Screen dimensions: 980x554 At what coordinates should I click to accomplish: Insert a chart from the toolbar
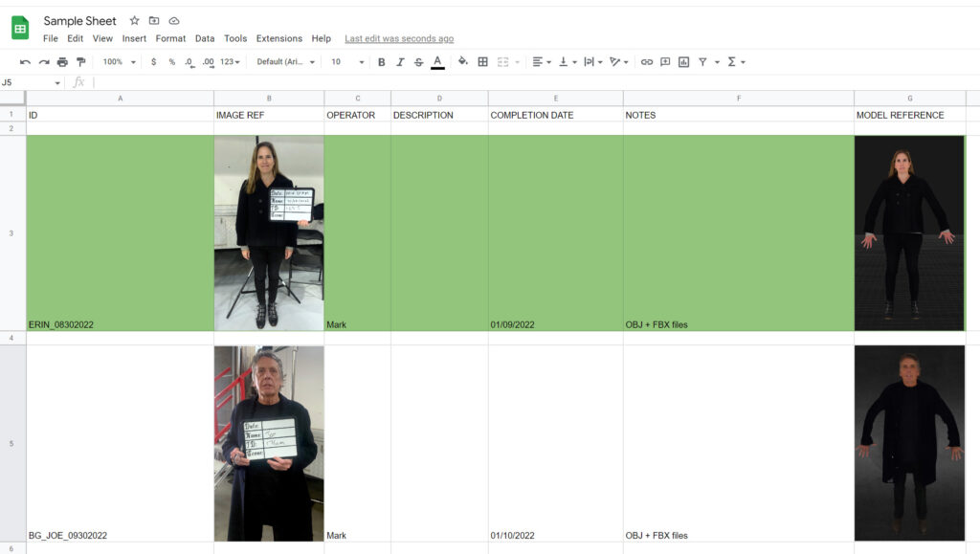tap(683, 62)
